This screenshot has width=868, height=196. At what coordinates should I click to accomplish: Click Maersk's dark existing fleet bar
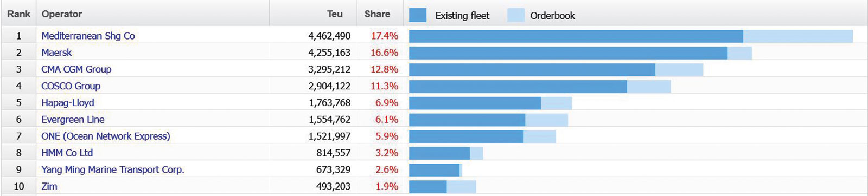click(x=568, y=53)
